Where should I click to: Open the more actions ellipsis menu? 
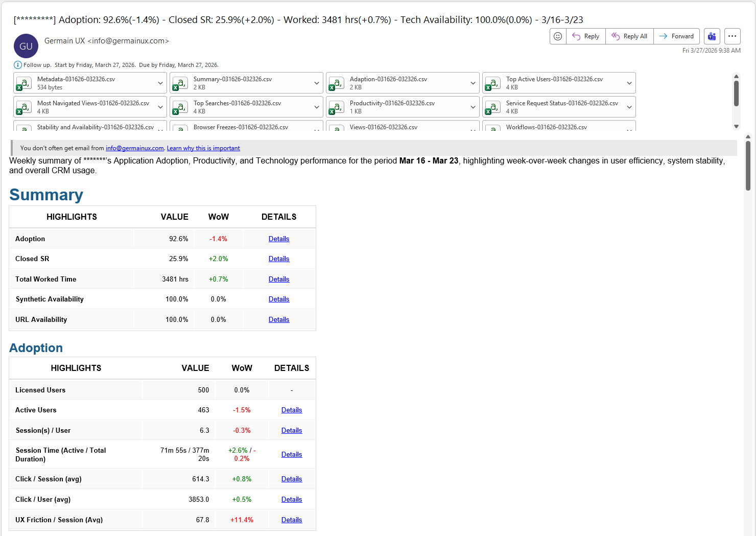click(732, 36)
